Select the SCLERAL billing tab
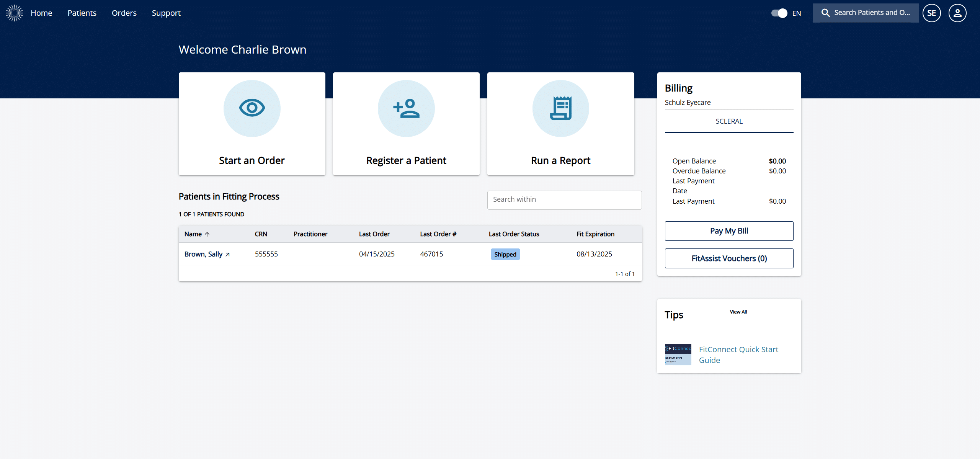 tap(729, 121)
